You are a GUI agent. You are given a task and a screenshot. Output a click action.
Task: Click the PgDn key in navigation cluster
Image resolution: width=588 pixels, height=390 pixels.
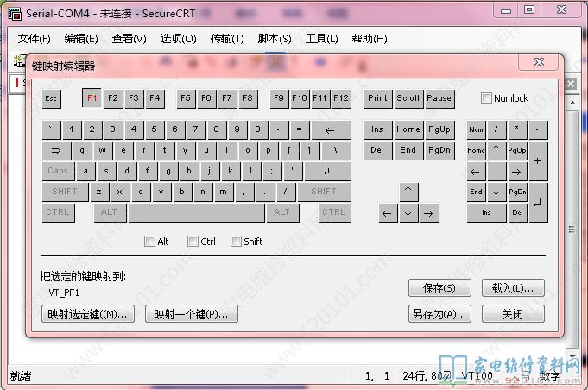tap(439, 150)
